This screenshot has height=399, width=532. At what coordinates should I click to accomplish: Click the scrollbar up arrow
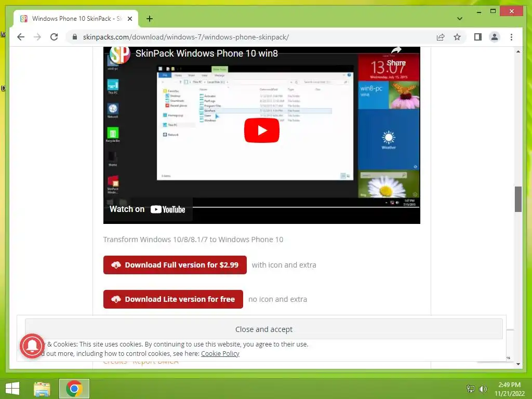518,51
